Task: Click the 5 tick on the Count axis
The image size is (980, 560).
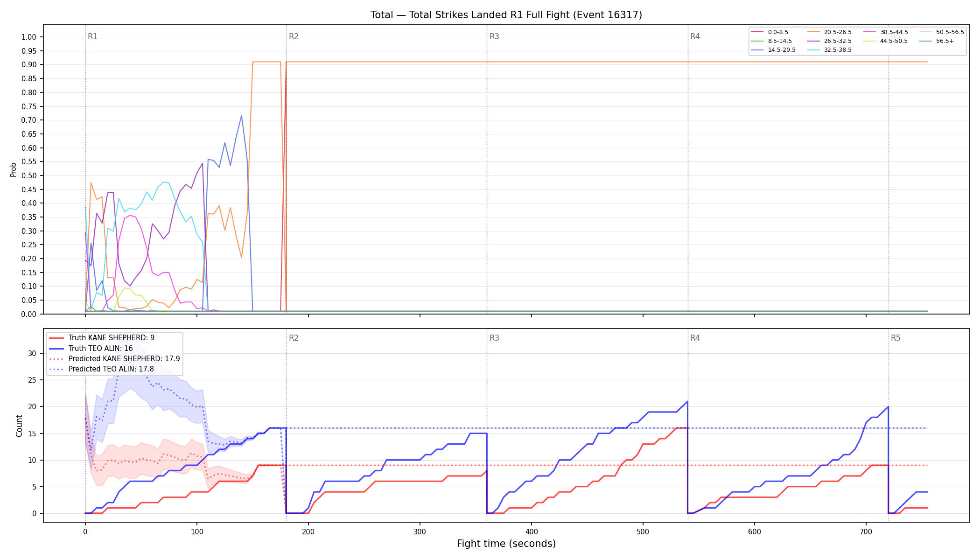Action: point(34,487)
